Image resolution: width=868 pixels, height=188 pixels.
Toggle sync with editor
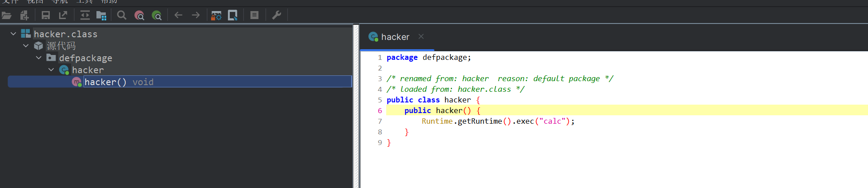click(85, 16)
